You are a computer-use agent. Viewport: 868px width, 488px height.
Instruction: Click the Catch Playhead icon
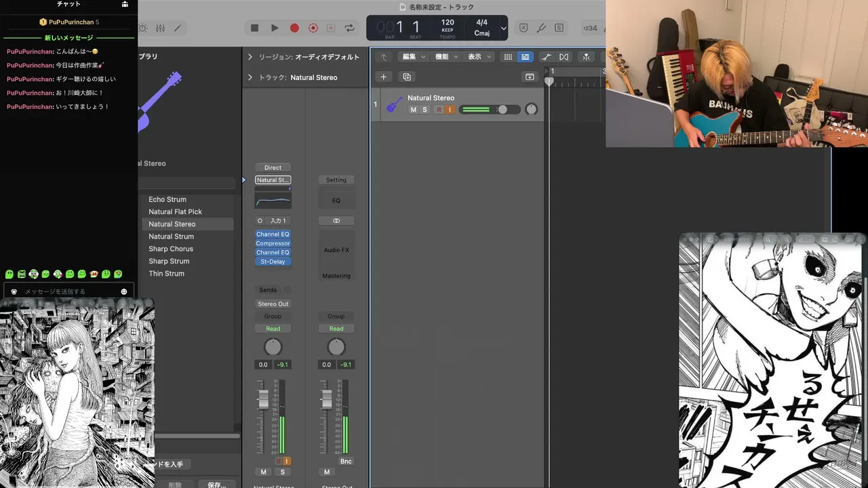click(x=586, y=57)
